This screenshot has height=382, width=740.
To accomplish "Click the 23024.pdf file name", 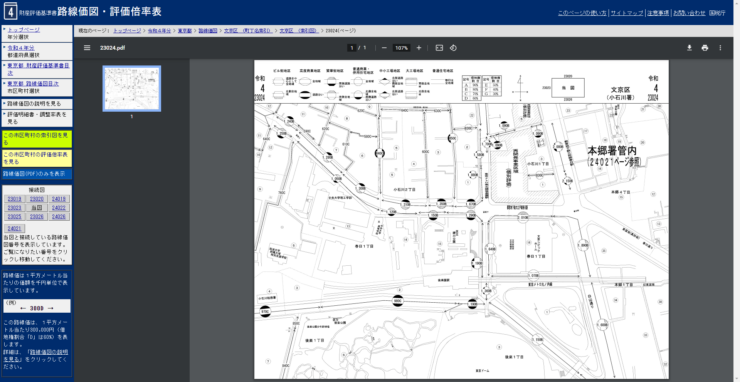I will (112, 48).
